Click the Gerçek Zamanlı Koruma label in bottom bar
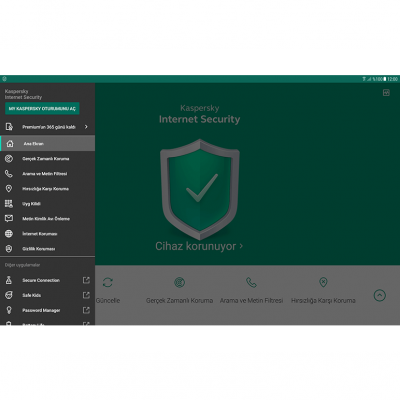 (x=179, y=301)
